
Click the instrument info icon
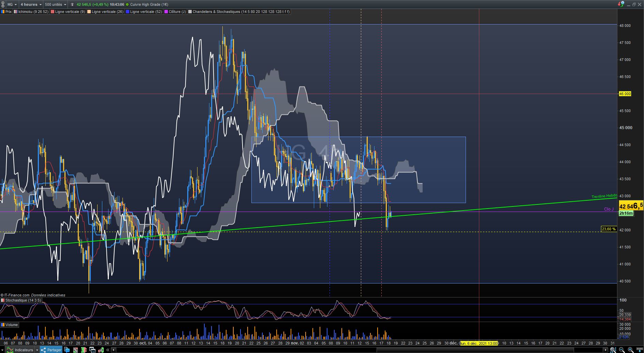72,4
